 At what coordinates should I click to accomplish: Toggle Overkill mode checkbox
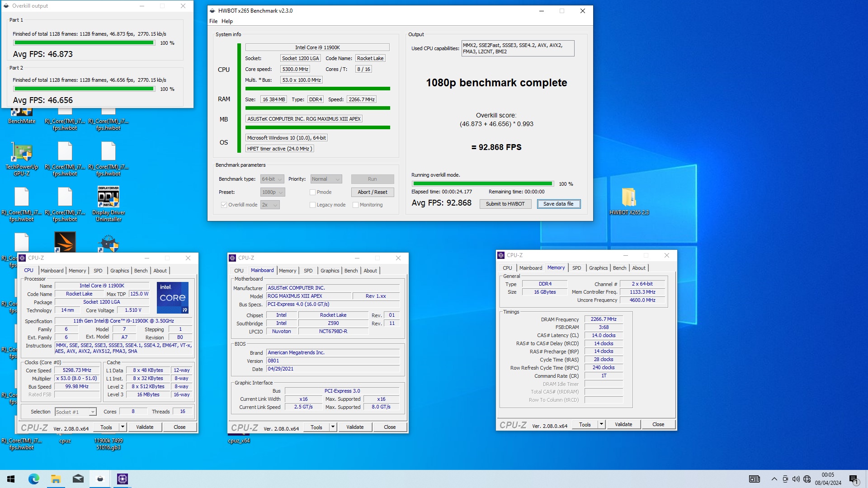tap(224, 205)
